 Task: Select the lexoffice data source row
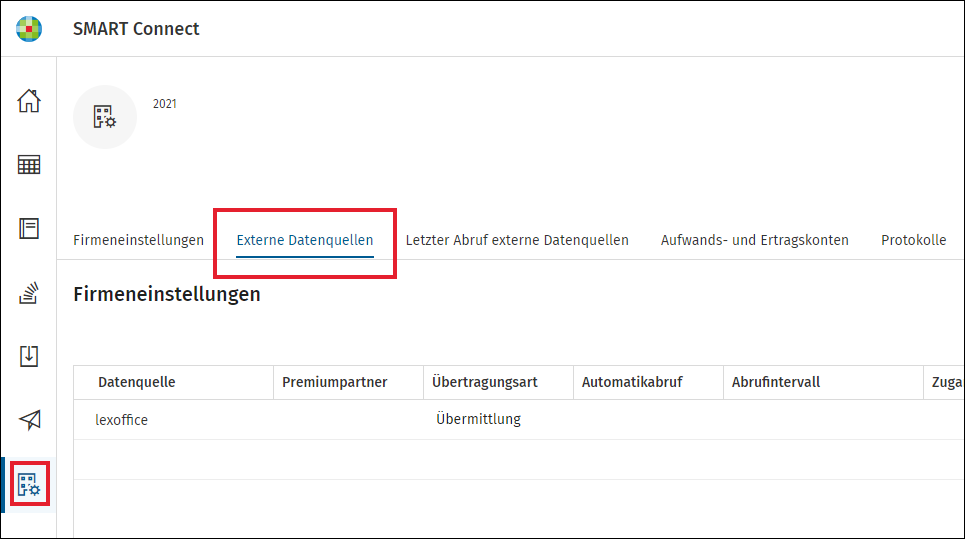[x=519, y=420]
